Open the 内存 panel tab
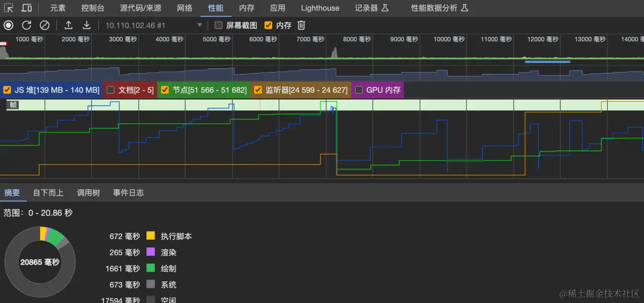 (x=247, y=8)
